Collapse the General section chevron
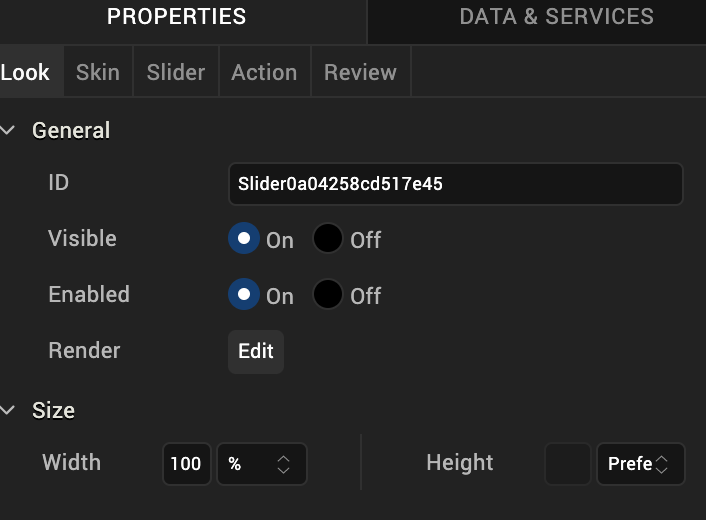Screen dimensions: 706x520 [x=9, y=130]
